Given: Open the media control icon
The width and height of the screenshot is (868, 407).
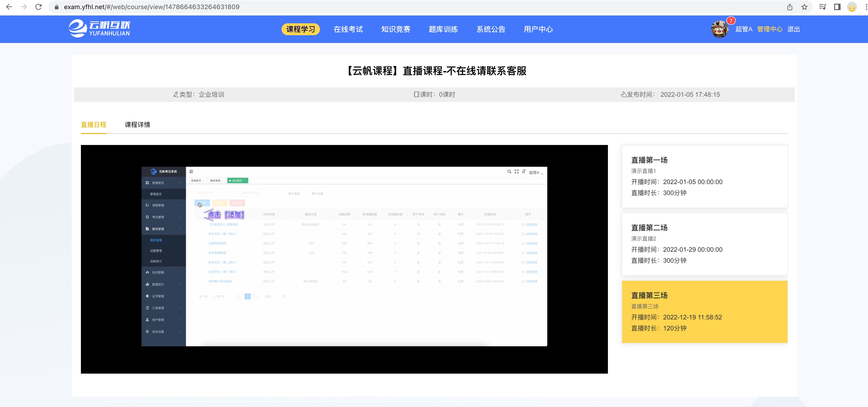Looking at the screenshot, I should pos(822,7).
